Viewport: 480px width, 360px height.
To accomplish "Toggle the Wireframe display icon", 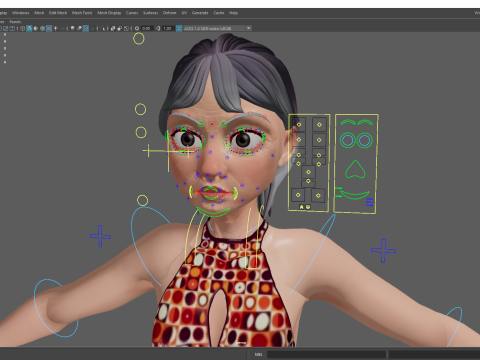I will point(22,28).
